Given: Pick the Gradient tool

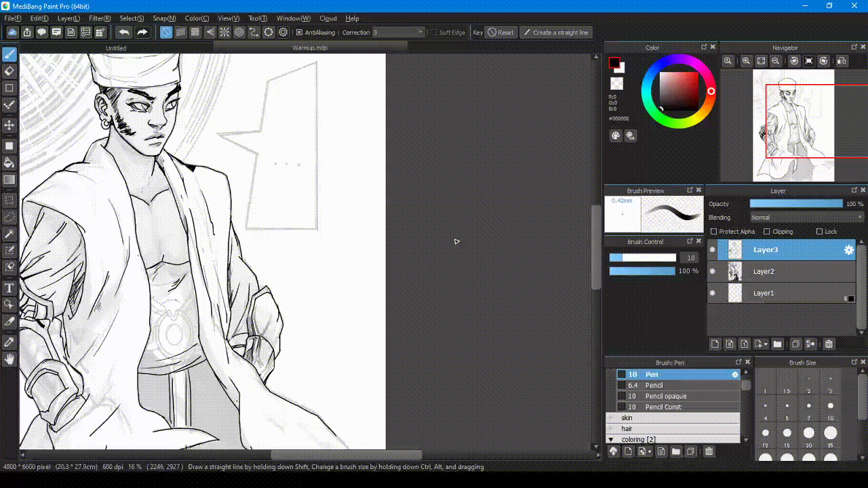Looking at the screenshot, I should pos(9,180).
